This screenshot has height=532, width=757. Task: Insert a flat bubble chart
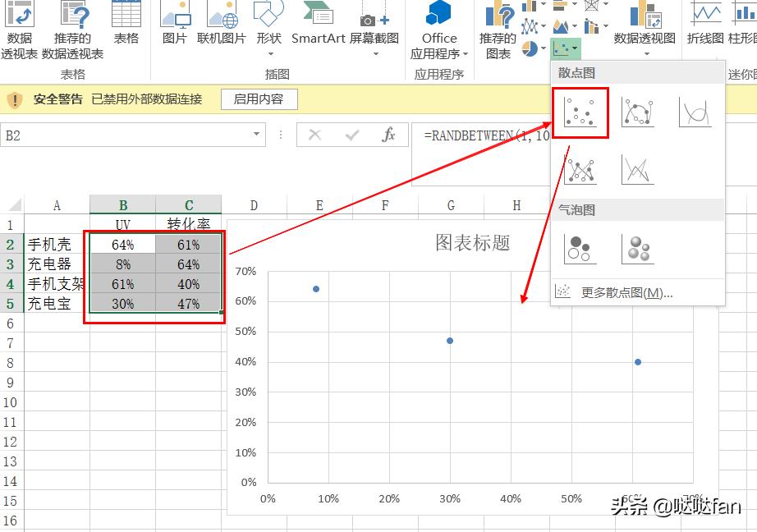pyautogui.click(x=580, y=248)
